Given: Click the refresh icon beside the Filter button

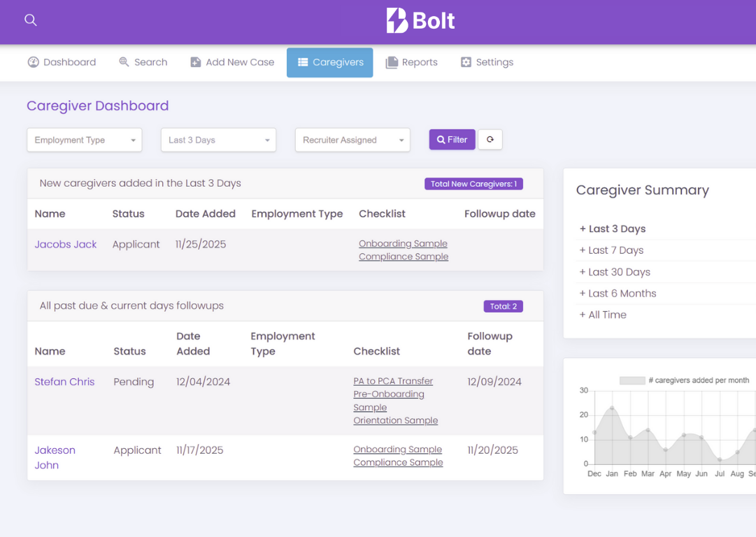Looking at the screenshot, I should click(490, 139).
